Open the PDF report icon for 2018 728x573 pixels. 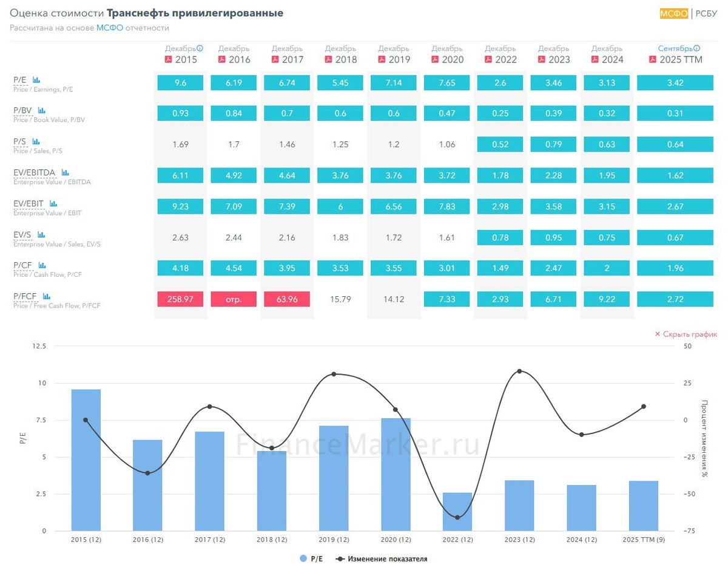pos(328,59)
